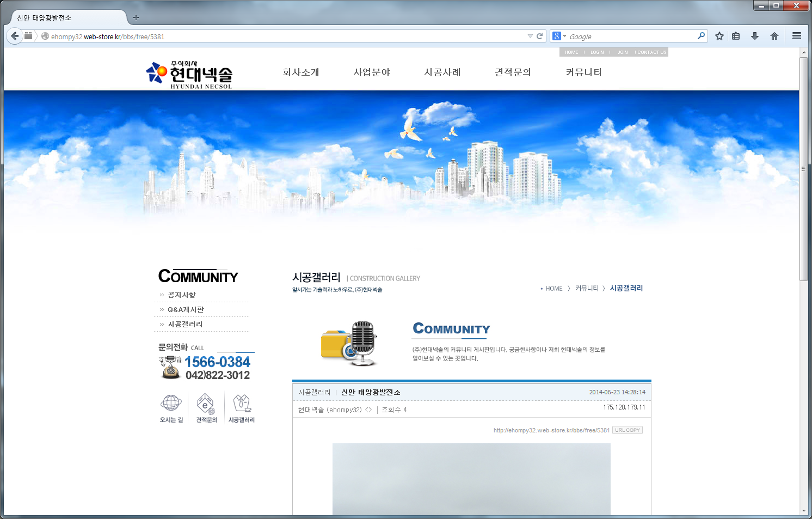Open a new browser tab
Viewport: 812px width, 519px height.
click(x=136, y=17)
